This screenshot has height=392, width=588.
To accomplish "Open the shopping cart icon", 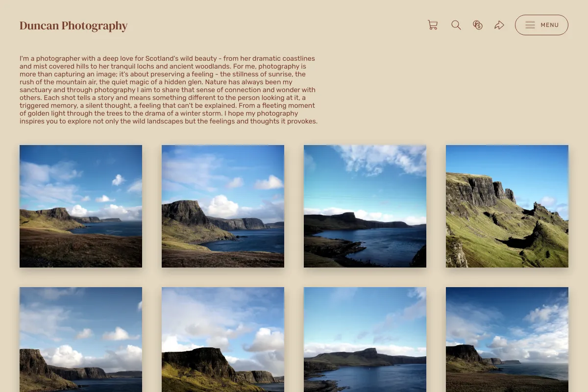I will point(433,25).
